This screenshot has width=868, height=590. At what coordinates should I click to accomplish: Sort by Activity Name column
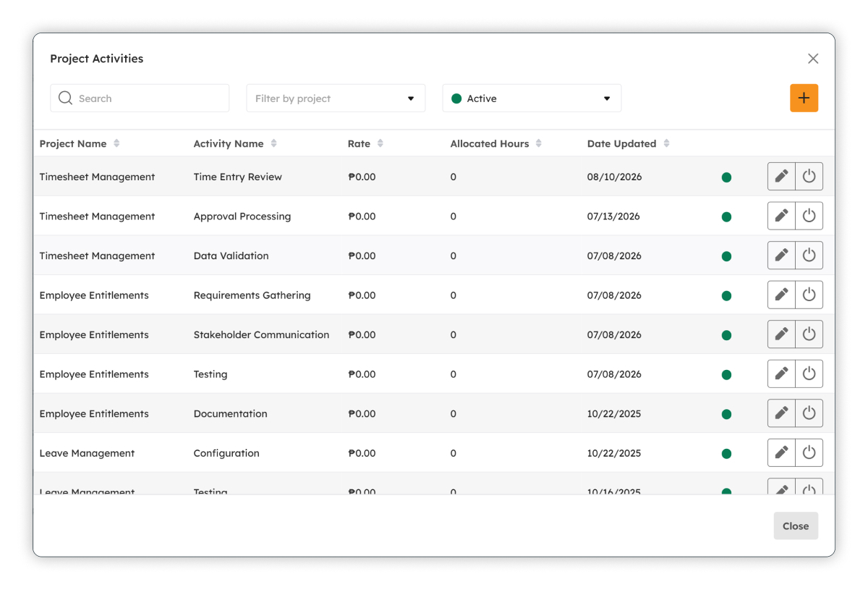[x=273, y=143]
